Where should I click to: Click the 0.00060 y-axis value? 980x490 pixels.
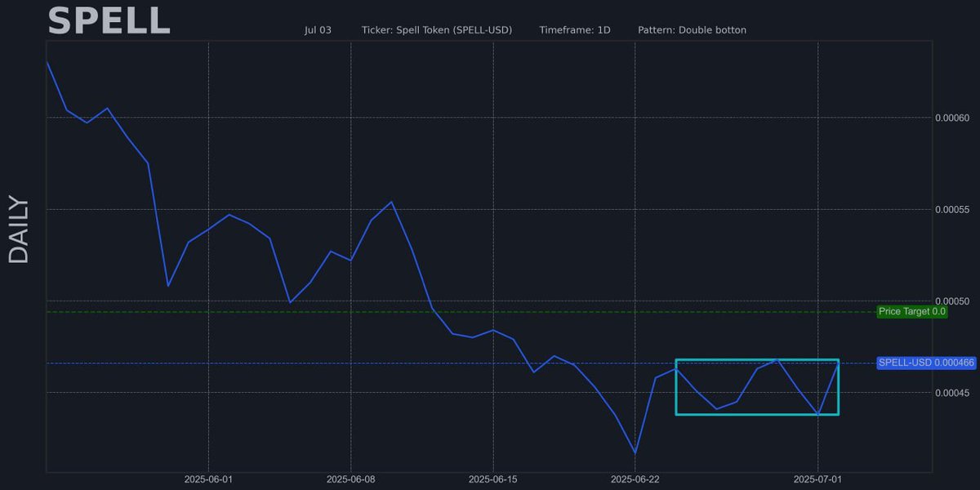pos(951,118)
